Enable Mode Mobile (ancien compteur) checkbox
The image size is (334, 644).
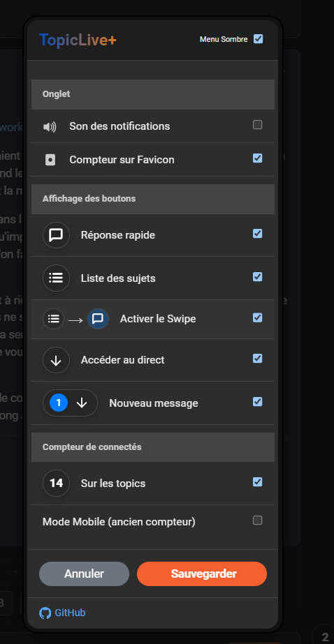(x=258, y=521)
